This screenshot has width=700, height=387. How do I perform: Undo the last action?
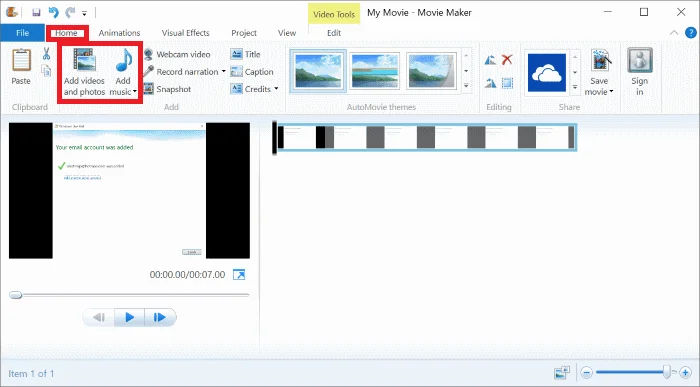(53, 12)
